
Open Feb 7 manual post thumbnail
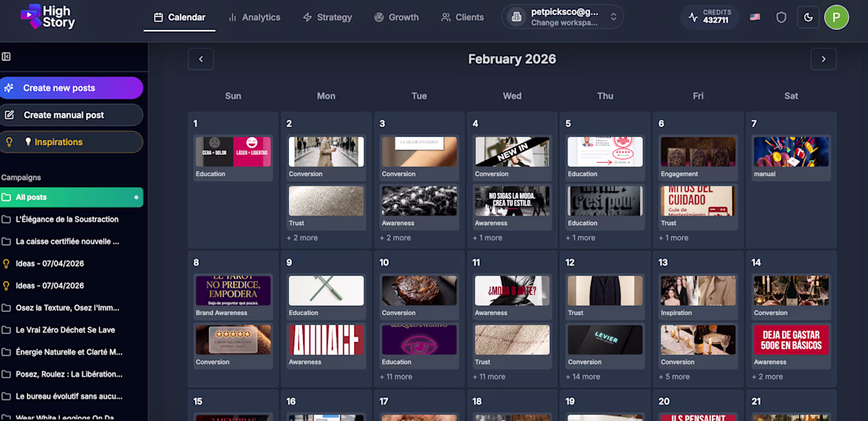pyautogui.click(x=791, y=152)
